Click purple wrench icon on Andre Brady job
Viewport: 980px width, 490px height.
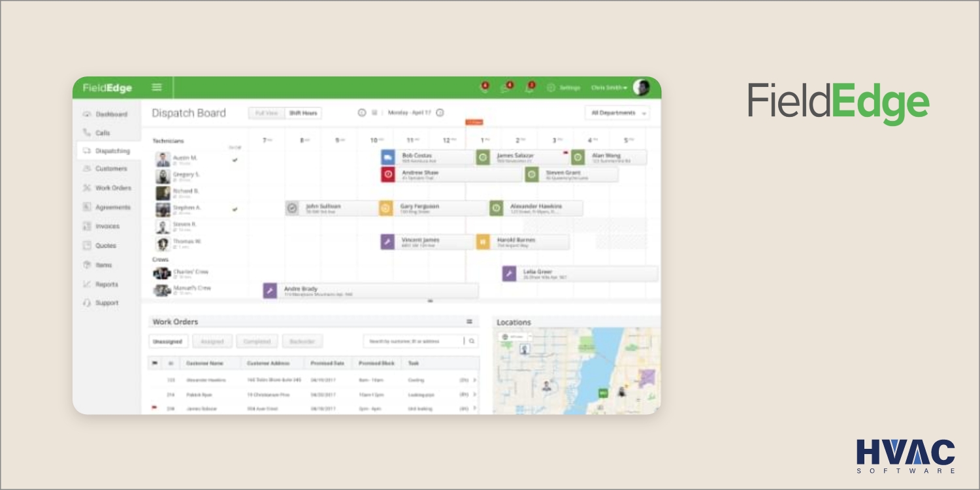[270, 291]
